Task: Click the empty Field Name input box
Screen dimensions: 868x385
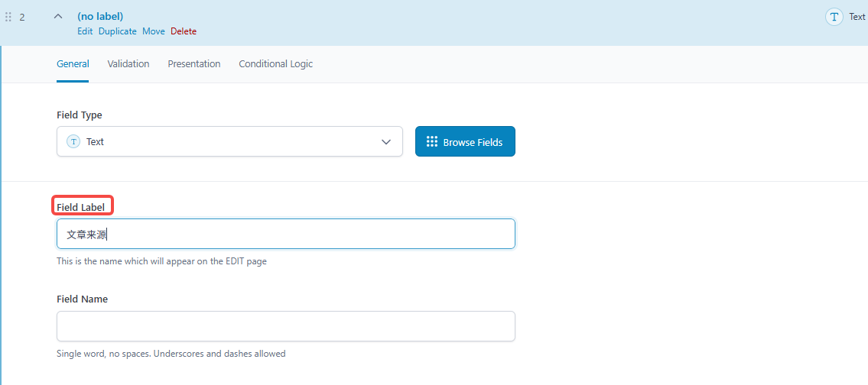Action: pos(285,326)
